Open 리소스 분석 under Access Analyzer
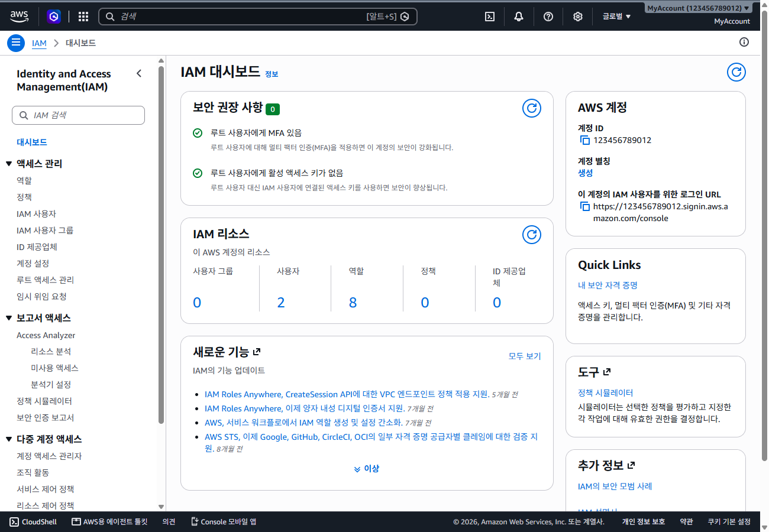Screen dimensions: 769x532 coord(51,351)
